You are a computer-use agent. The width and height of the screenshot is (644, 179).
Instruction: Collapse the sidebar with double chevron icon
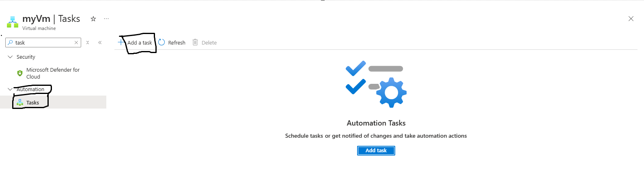[x=100, y=43]
